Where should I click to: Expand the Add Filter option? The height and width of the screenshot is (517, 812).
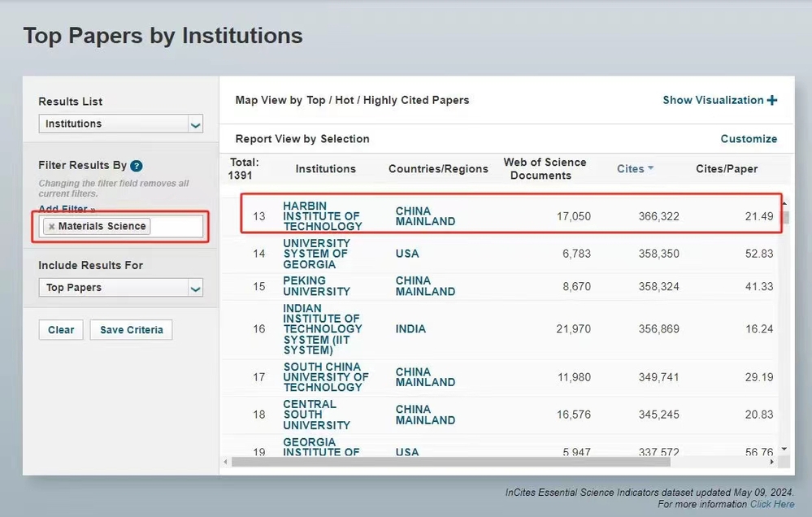[x=67, y=209]
